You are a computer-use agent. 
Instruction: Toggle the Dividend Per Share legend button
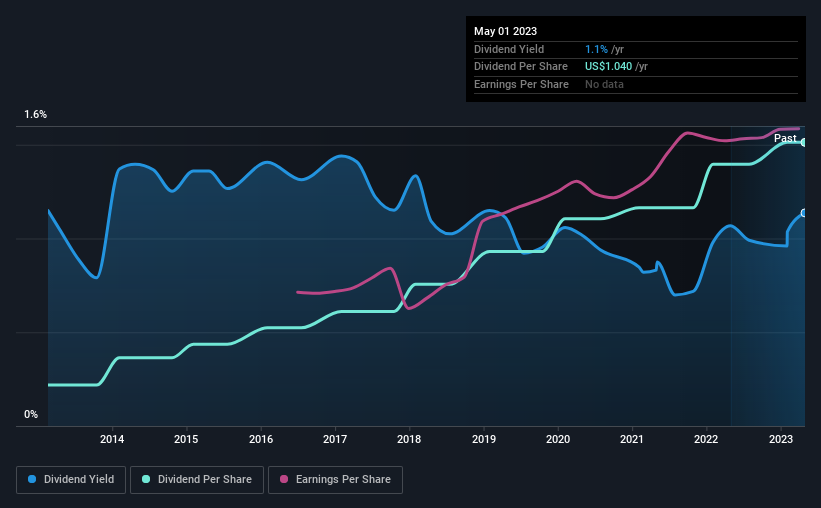(x=197, y=480)
